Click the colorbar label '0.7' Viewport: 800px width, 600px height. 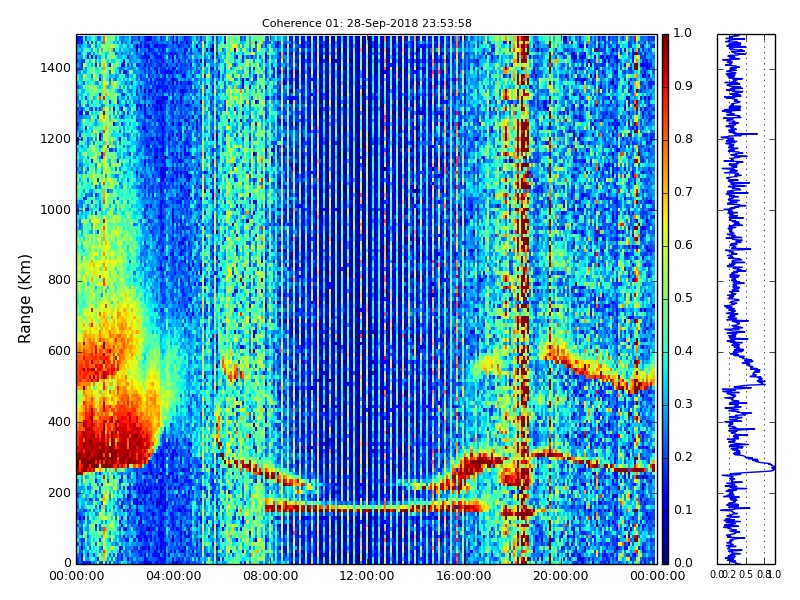[x=683, y=192]
